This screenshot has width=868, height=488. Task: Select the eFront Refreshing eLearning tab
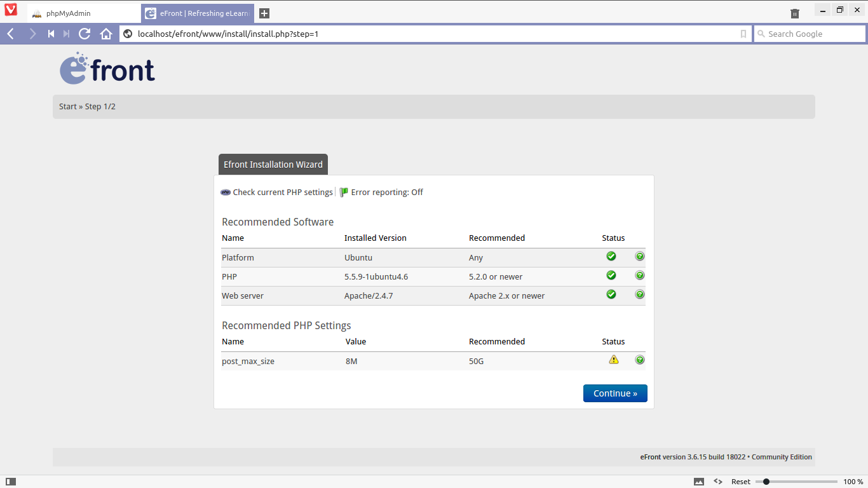[x=198, y=13]
